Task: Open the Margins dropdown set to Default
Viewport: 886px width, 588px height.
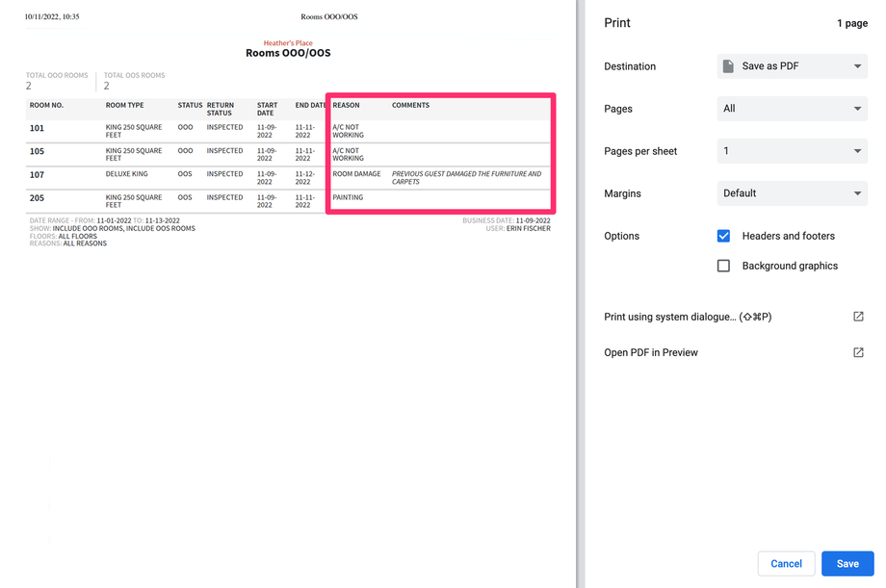Action: click(792, 193)
